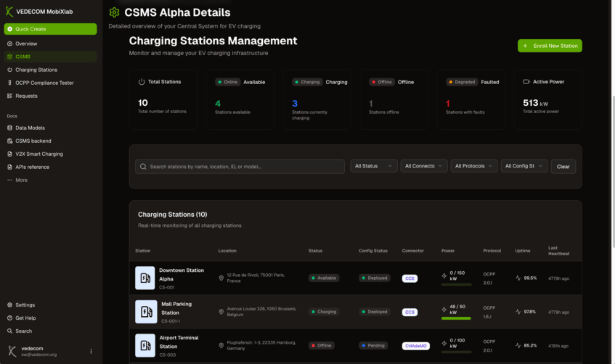The height and width of the screenshot is (364, 615).
Task: Click the gear icon beside CSMS Alpha Details
Action: click(114, 12)
